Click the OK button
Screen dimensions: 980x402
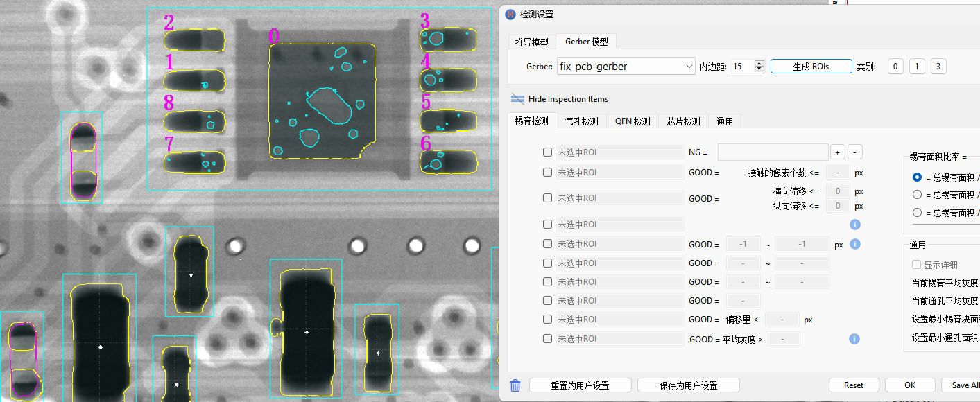coord(910,385)
